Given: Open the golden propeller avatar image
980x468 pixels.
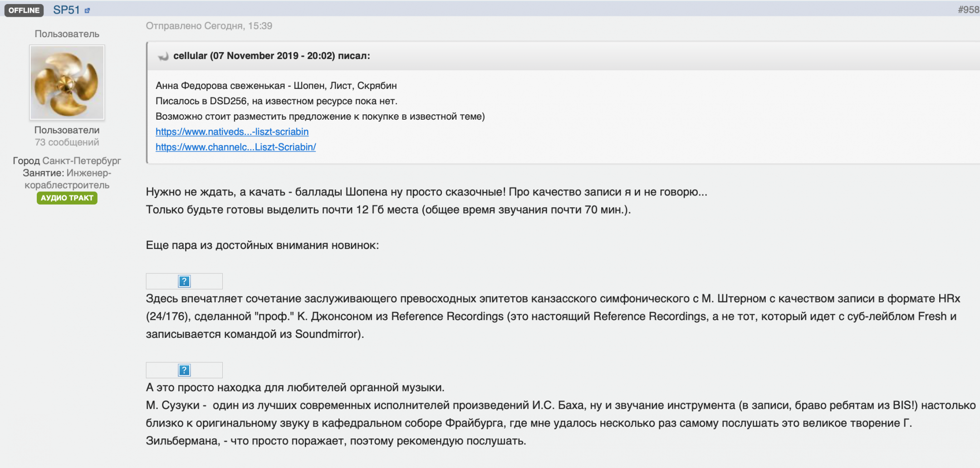Looking at the screenshot, I should [x=67, y=82].
